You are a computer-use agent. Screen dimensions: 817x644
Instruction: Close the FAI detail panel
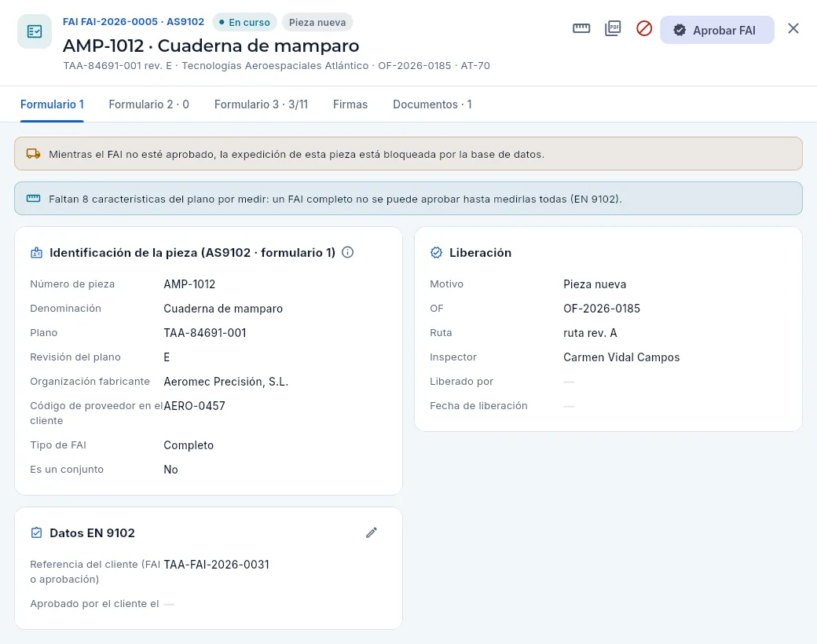click(x=793, y=28)
